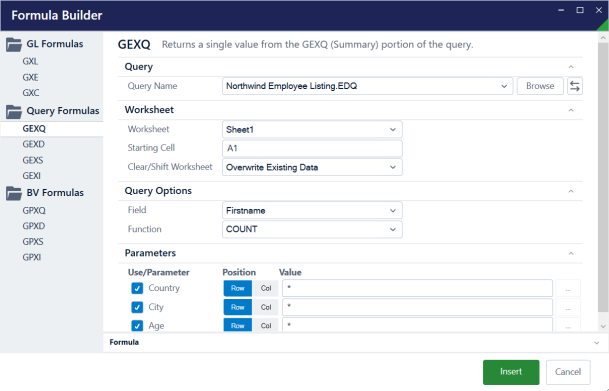The image size is (609, 391).
Task: Click the ellipsis button for Country value
Action: coord(568,288)
